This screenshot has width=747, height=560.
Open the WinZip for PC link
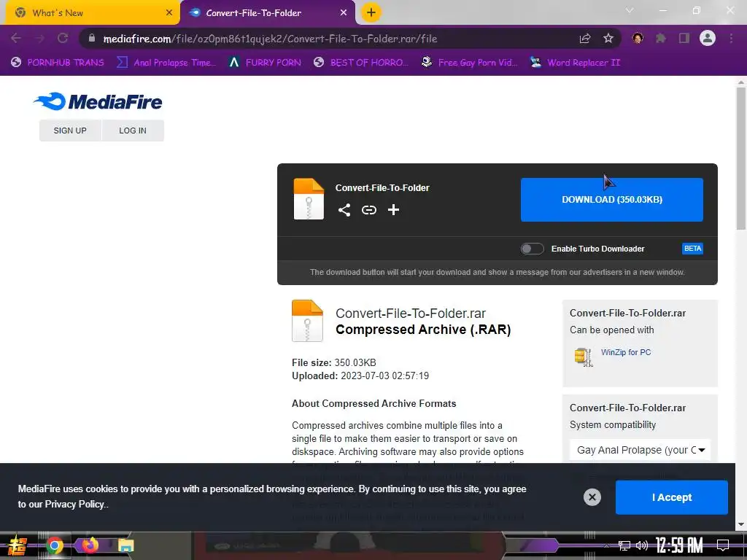625,352
